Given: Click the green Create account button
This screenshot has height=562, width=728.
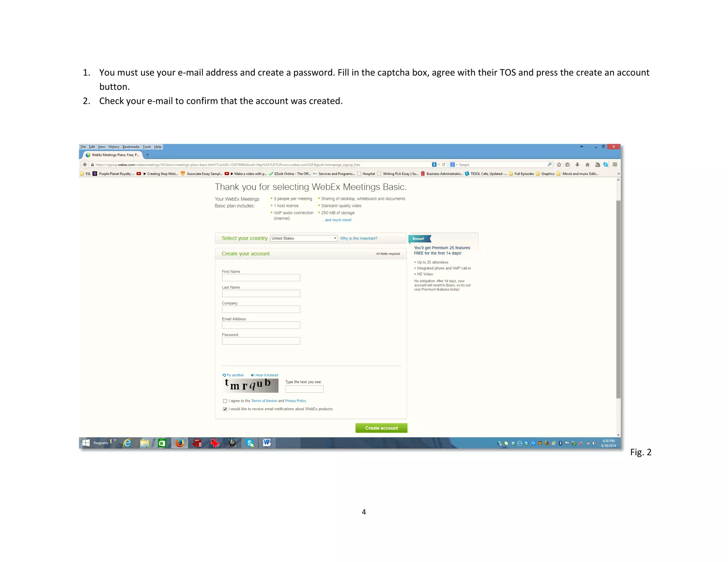Looking at the screenshot, I should (381, 428).
